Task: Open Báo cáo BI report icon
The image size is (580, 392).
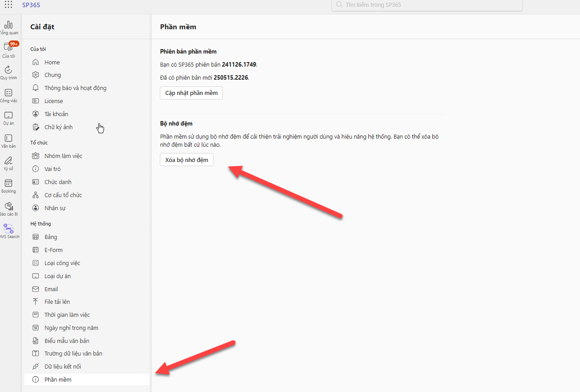Action: 9,208
